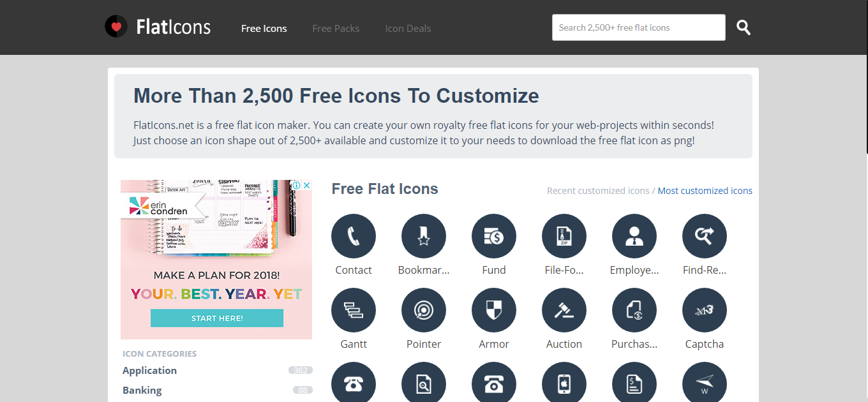
Task: Pick the Gantt chart icon
Action: pyautogui.click(x=354, y=311)
